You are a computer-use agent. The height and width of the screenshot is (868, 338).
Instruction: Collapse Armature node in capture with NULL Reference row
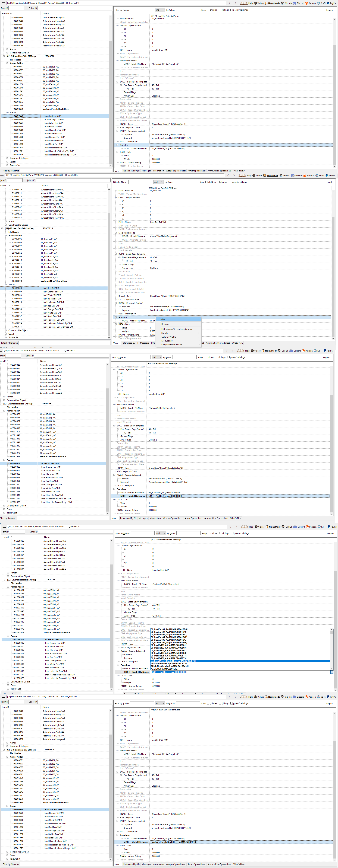(114, 489)
